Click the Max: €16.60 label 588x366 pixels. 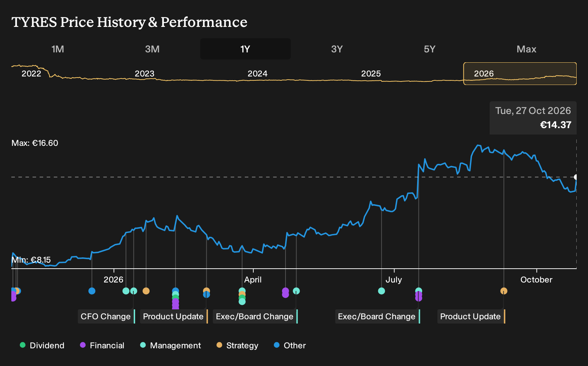35,143
